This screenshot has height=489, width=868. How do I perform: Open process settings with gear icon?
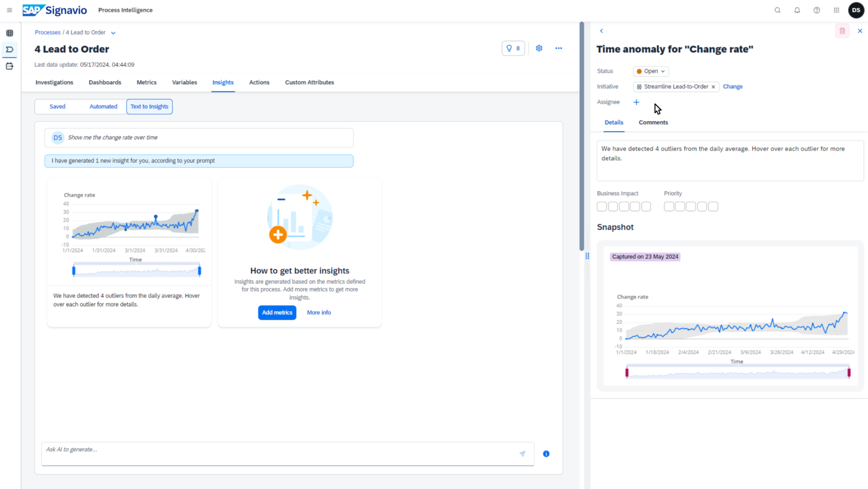[539, 48]
